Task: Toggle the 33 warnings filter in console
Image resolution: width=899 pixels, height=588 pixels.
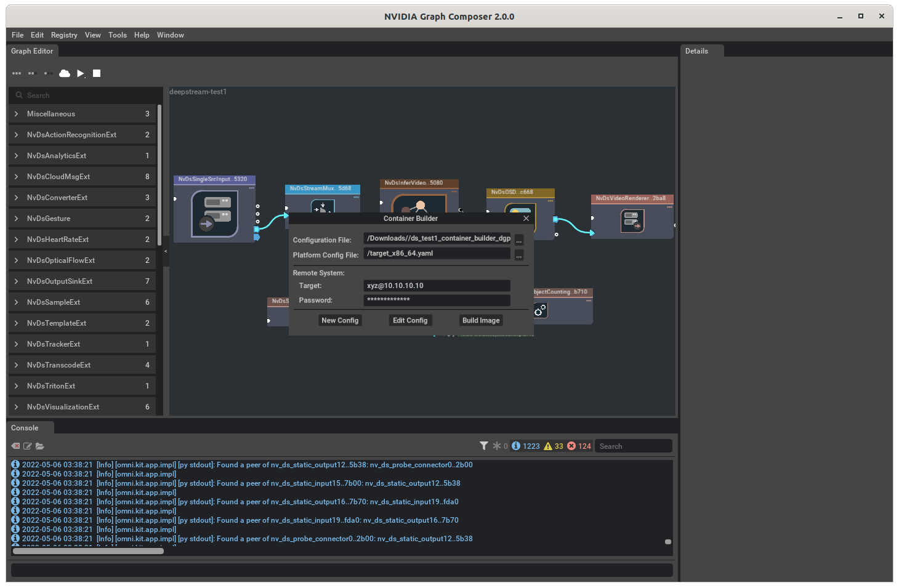Action: point(554,446)
